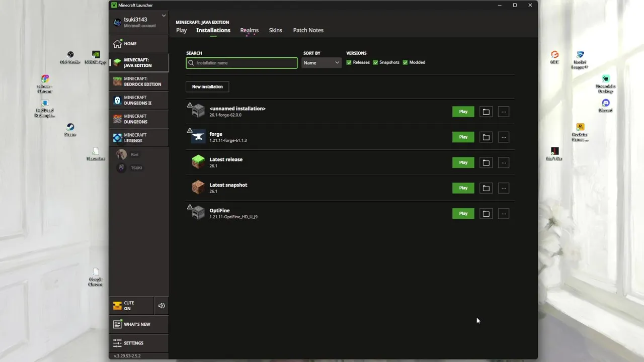Click the warning triangle on the OptiFine installation

pyautogui.click(x=190, y=207)
